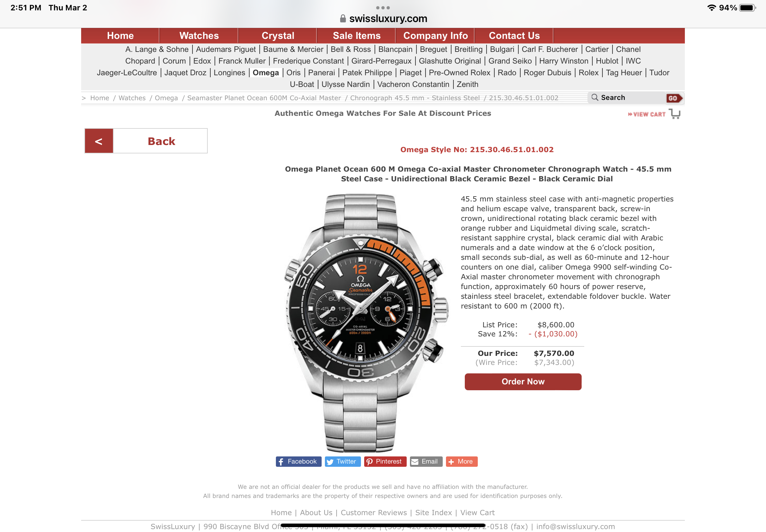Tap the Safari three-dot multitasking icon

pyautogui.click(x=383, y=8)
